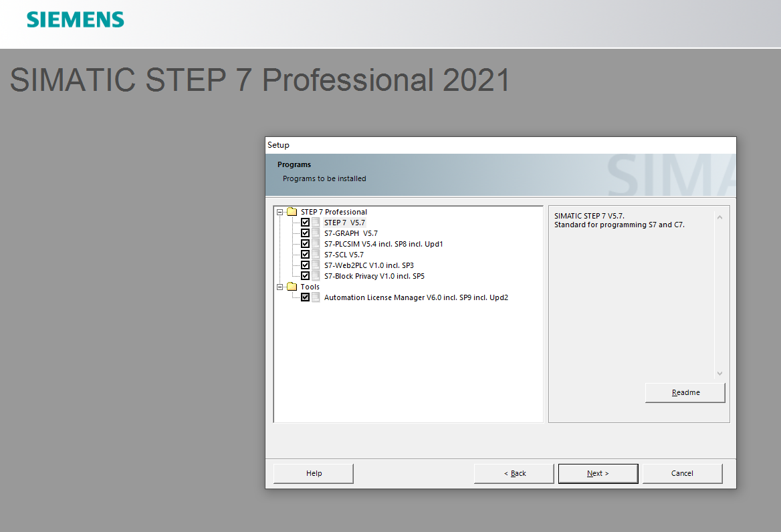Go back to previous setup step
The image size is (781, 532).
click(x=514, y=473)
